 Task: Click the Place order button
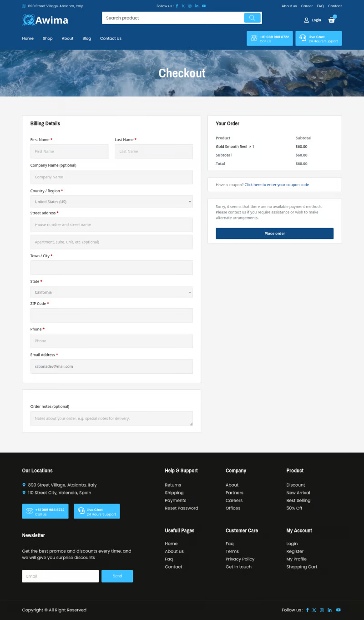click(x=274, y=233)
